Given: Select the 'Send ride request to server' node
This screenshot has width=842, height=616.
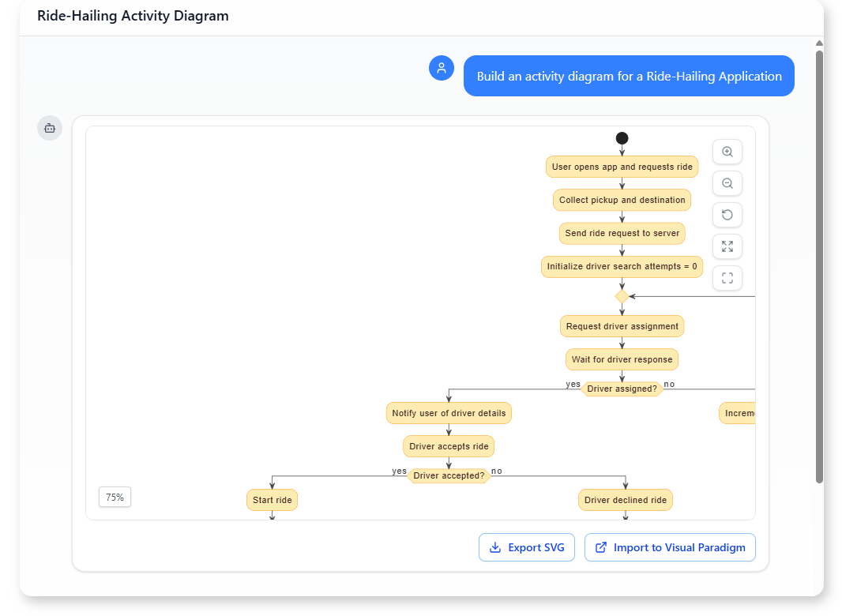Looking at the screenshot, I should [622, 233].
